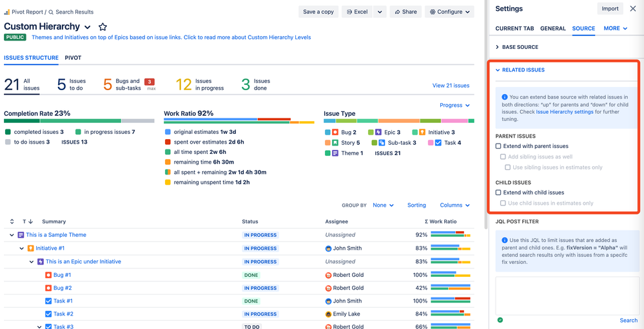Click inside the JQL post filter text box
This screenshot has width=644, height=329.
pyautogui.click(x=567, y=296)
